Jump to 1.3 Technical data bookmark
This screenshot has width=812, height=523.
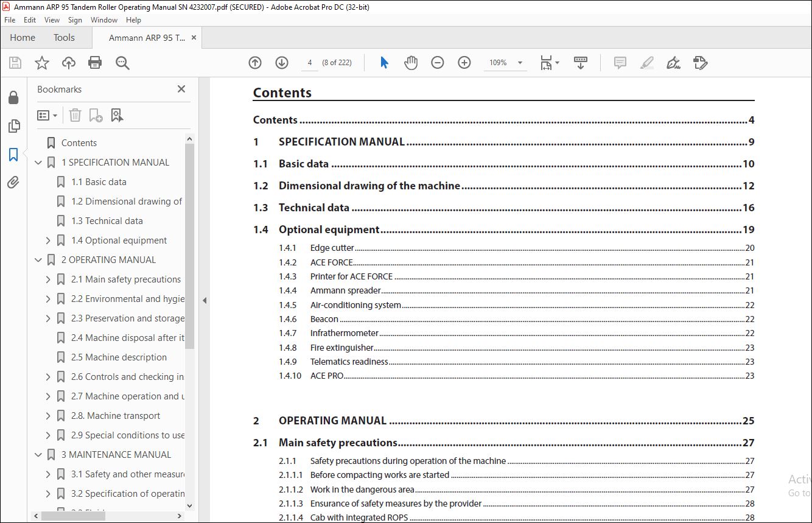pos(107,221)
